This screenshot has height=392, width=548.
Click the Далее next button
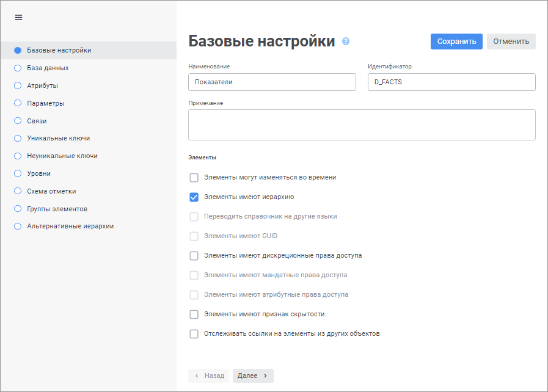pos(253,376)
